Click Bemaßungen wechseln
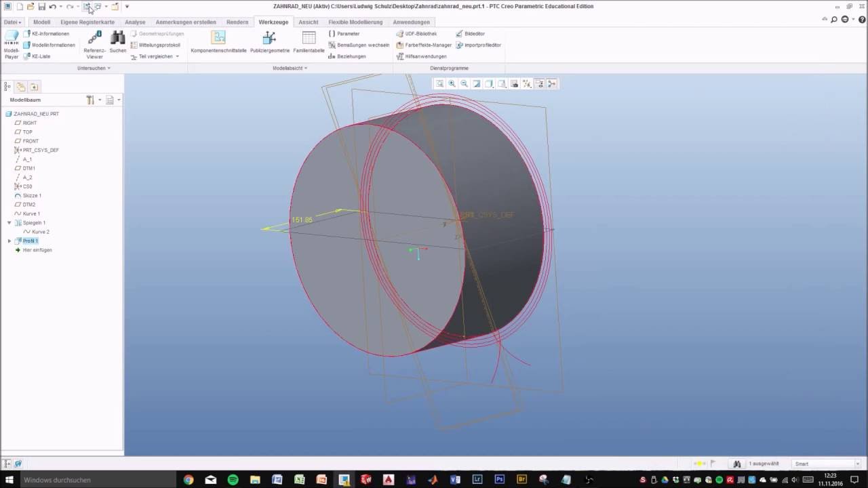 (359, 45)
